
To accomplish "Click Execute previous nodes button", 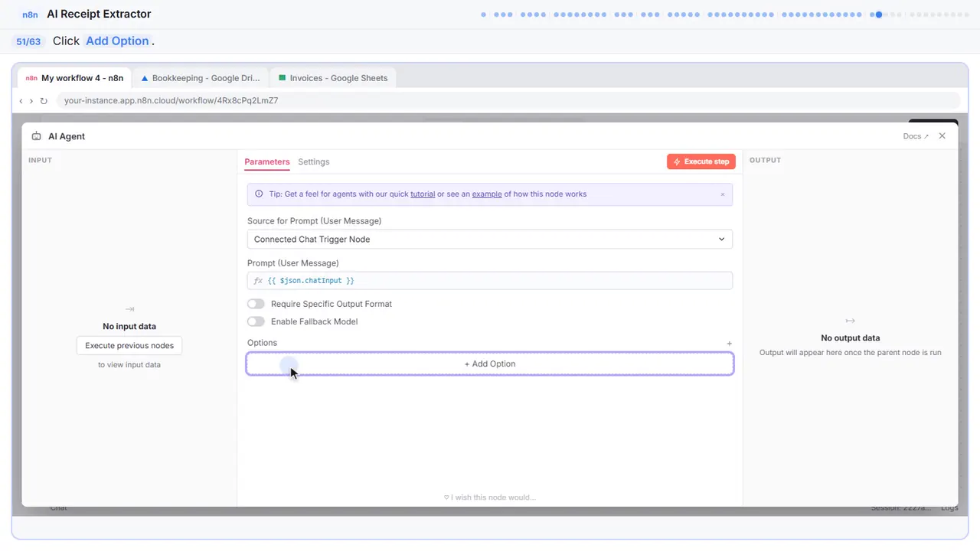I will (x=129, y=345).
